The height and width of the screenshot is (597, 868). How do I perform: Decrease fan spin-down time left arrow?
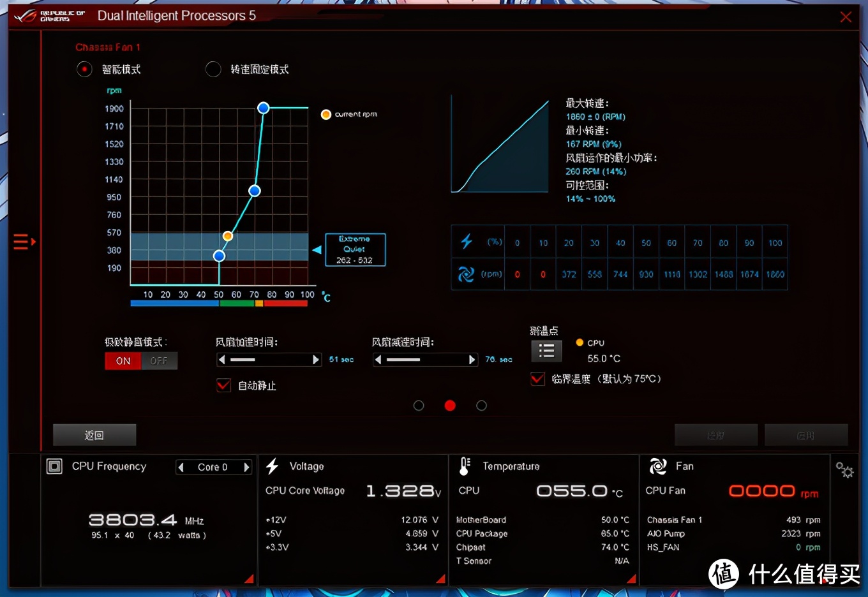(x=378, y=360)
